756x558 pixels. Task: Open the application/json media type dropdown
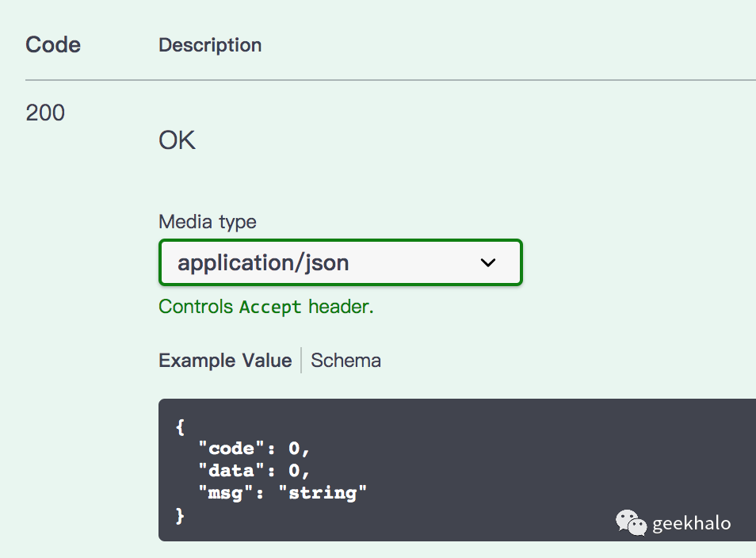(x=340, y=262)
